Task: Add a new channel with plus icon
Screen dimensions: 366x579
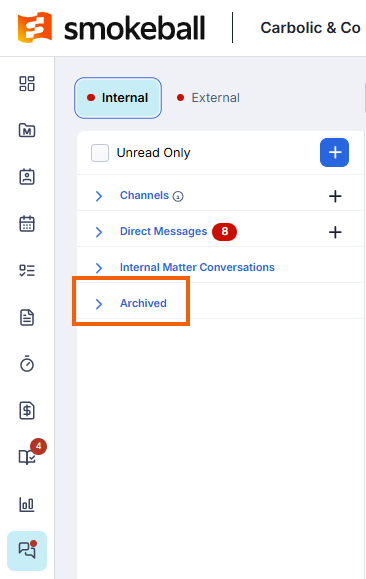Action: click(x=335, y=196)
